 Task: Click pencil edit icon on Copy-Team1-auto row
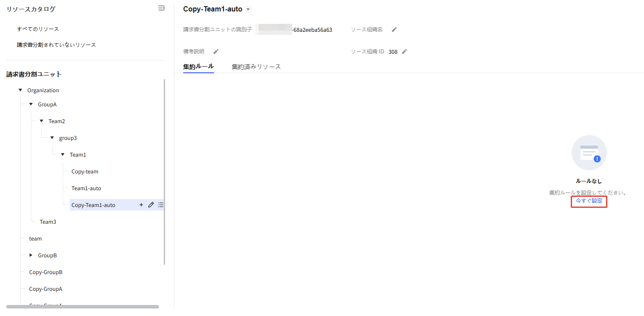tap(151, 205)
